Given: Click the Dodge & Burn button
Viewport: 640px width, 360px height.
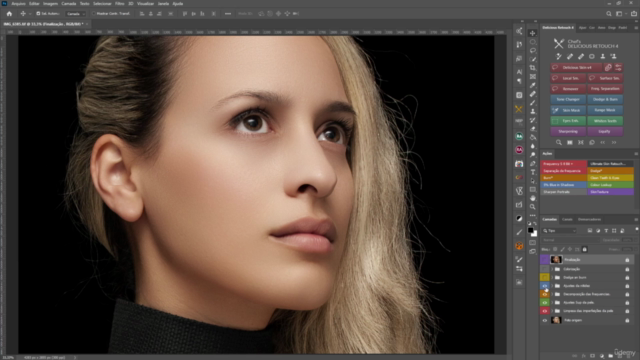Looking at the screenshot, I should click(x=605, y=99).
